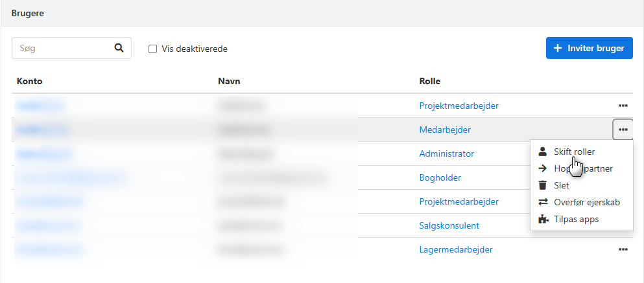The width and height of the screenshot is (644, 283).
Task: Open the Administrator role link
Action: [x=446, y=153]
